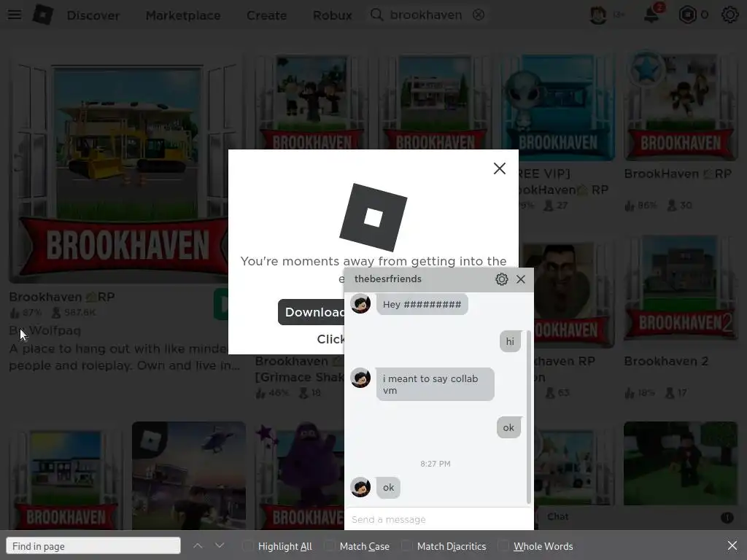This screenshot has height=560, width=747.
Task: Open the Robux balance icon
Action: click(687, 15)
